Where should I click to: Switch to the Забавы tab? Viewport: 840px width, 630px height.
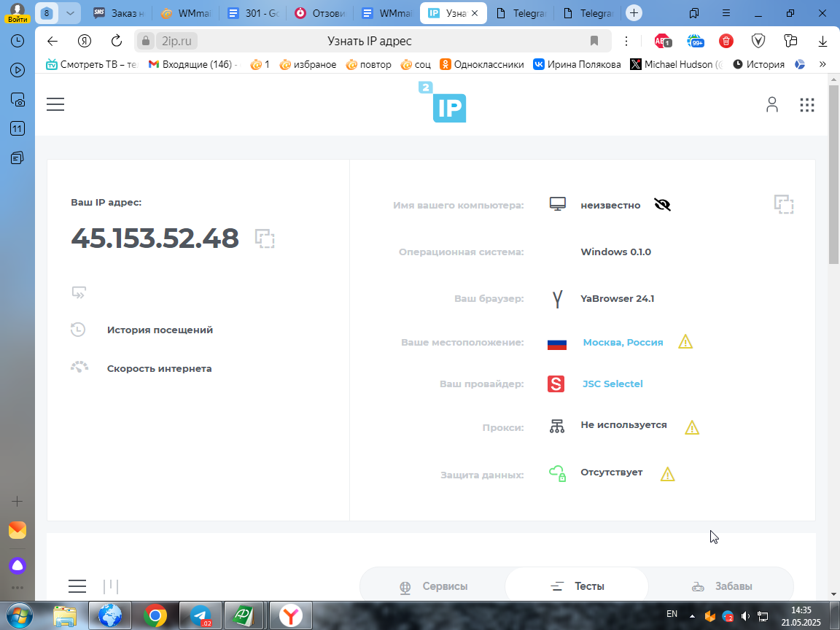[721, 586]
